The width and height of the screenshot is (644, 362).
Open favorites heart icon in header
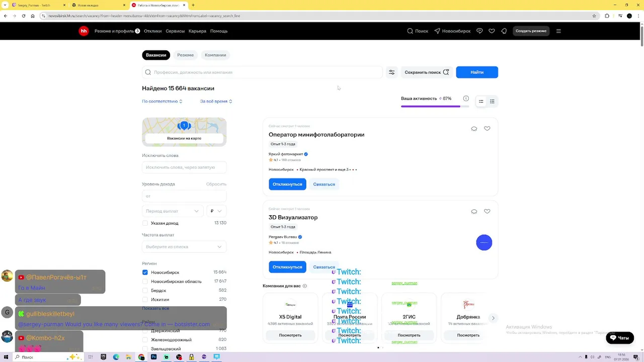coord(492,31)
